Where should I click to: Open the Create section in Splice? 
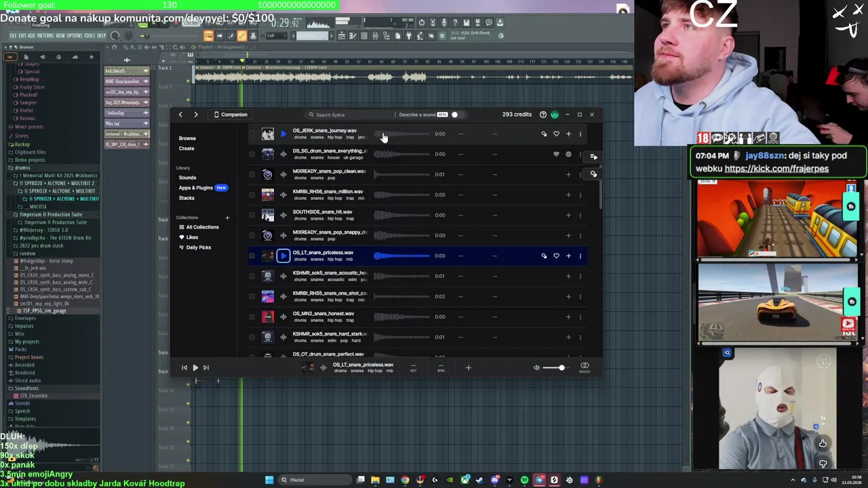pos(186,148)
